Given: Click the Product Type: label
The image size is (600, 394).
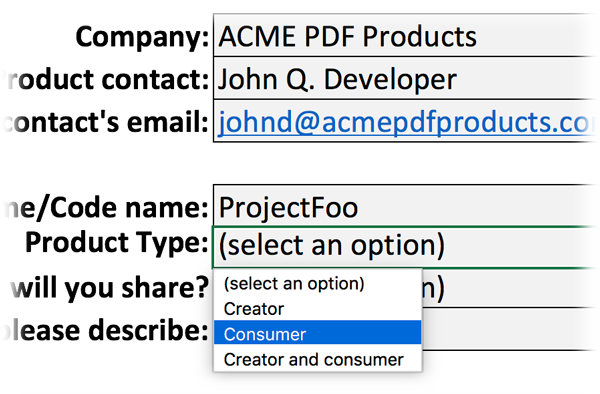Looking at the screenshot, I should coord(117,242).
